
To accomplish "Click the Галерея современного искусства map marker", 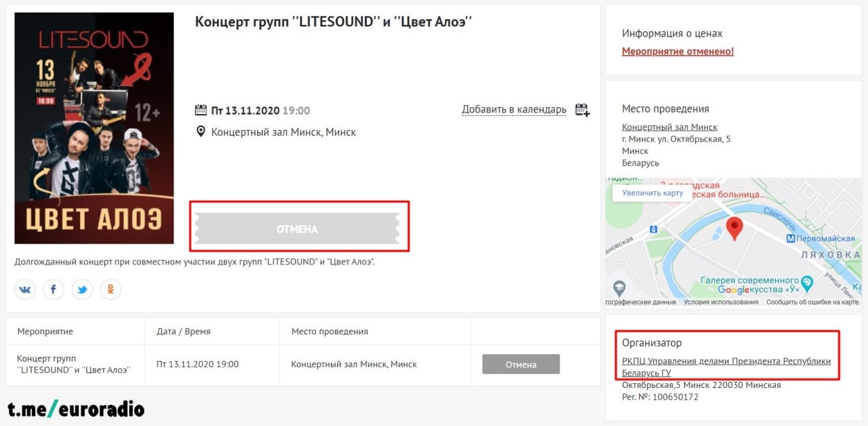I will coord(806,283).
